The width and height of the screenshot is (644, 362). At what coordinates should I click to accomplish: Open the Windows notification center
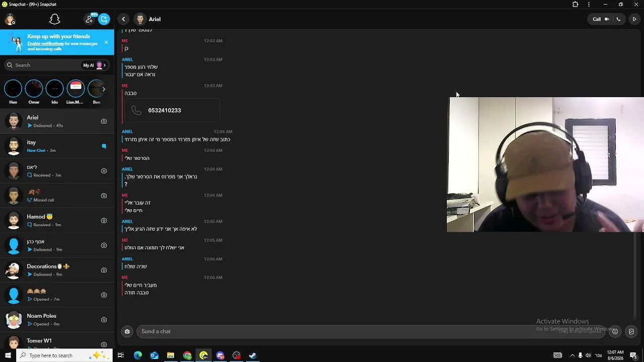click(633, 355)
